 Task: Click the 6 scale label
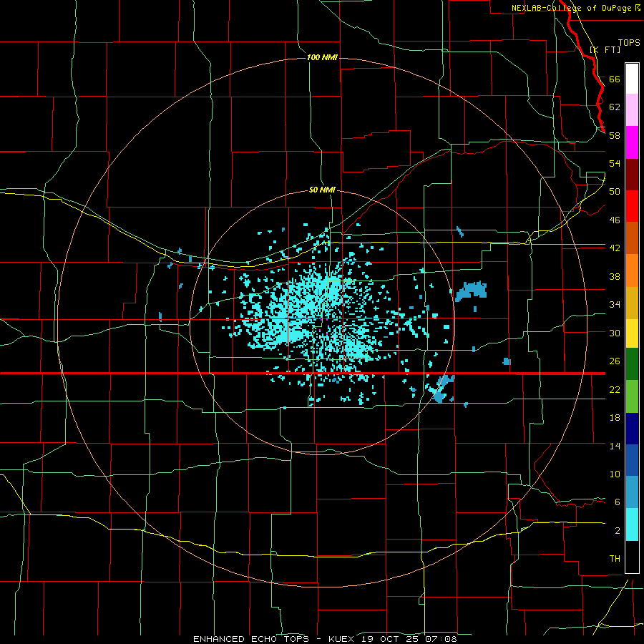(x=618, y=502)
